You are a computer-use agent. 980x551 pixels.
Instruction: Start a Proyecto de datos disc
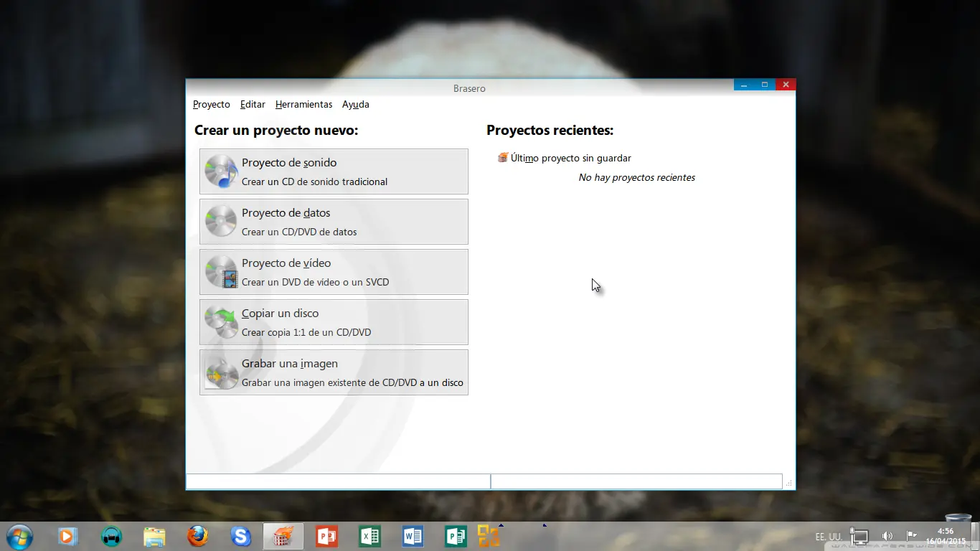point(334,222)
